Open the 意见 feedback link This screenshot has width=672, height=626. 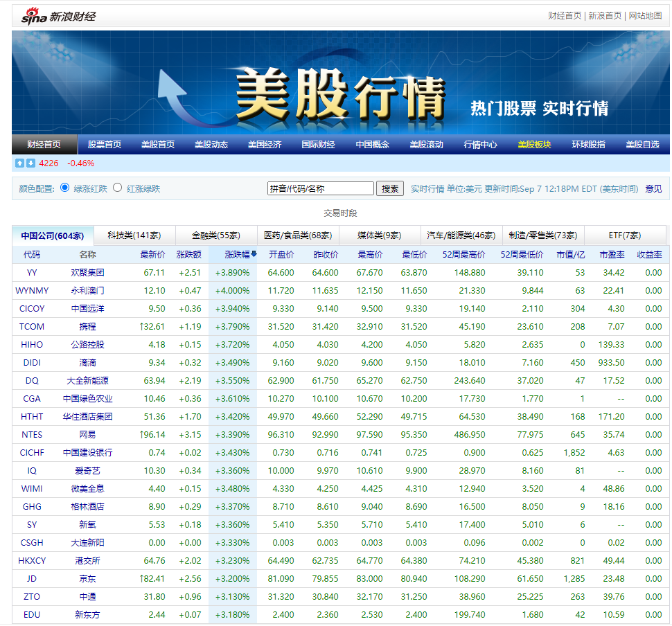point(653,188)
